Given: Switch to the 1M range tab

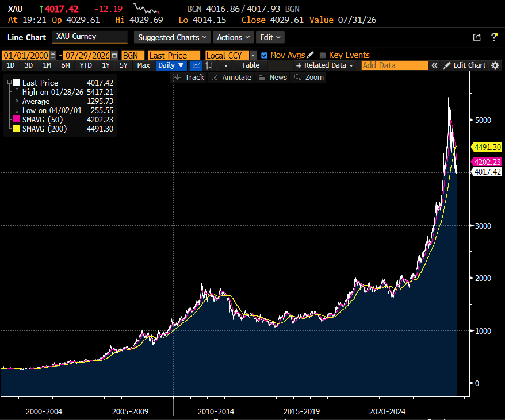Looking at the screenshot, I should (x=47, y=65).
